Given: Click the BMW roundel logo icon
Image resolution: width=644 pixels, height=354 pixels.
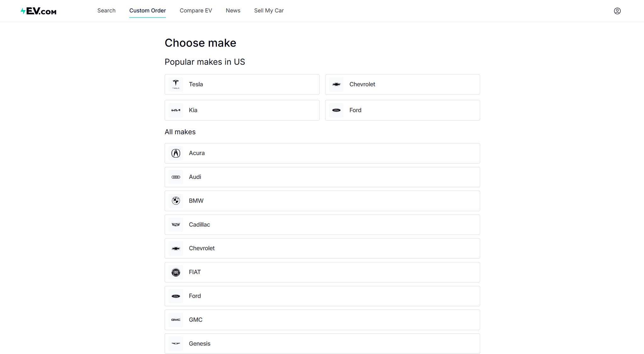Looking at the screenshot, I should (176, 201).
